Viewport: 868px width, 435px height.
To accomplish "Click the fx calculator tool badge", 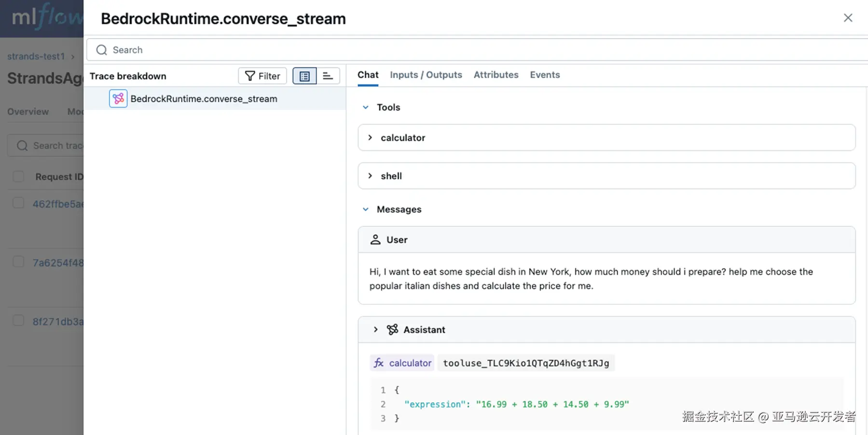I will coord(402,363).
